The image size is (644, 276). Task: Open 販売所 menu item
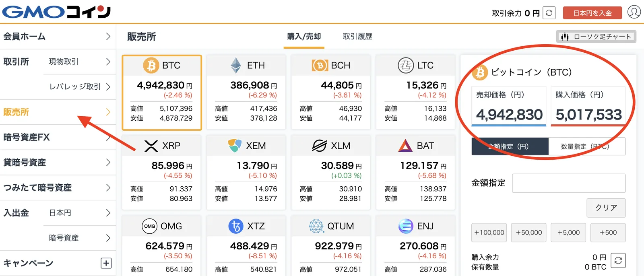(58, 112)
